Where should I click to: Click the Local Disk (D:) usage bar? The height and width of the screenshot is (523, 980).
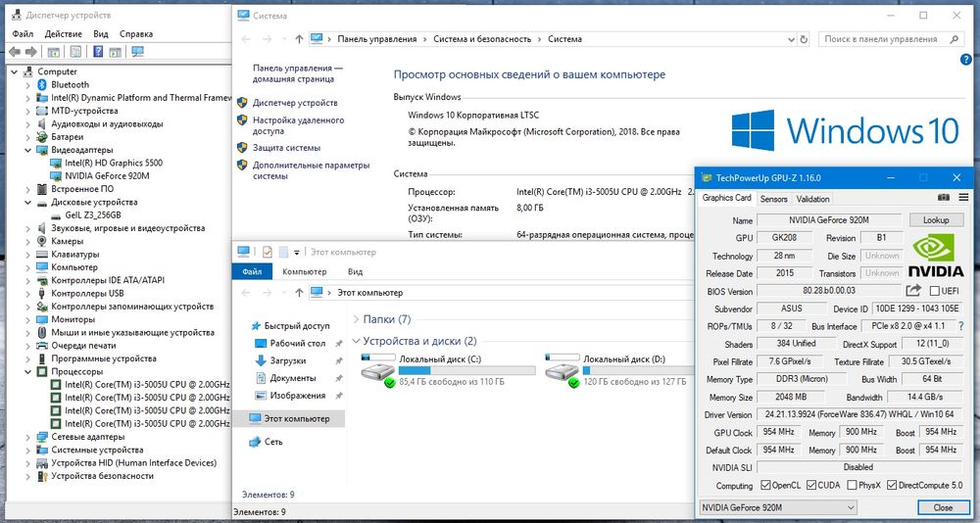638,370
